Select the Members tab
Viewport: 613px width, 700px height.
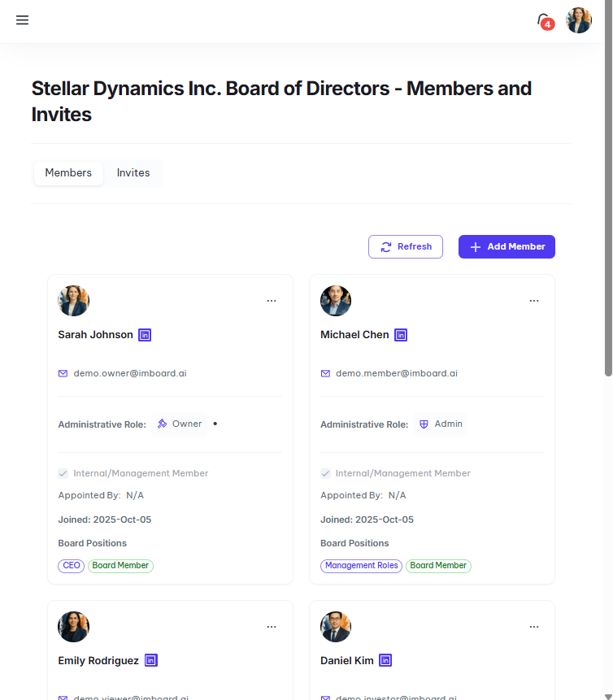tap(68, 173)
